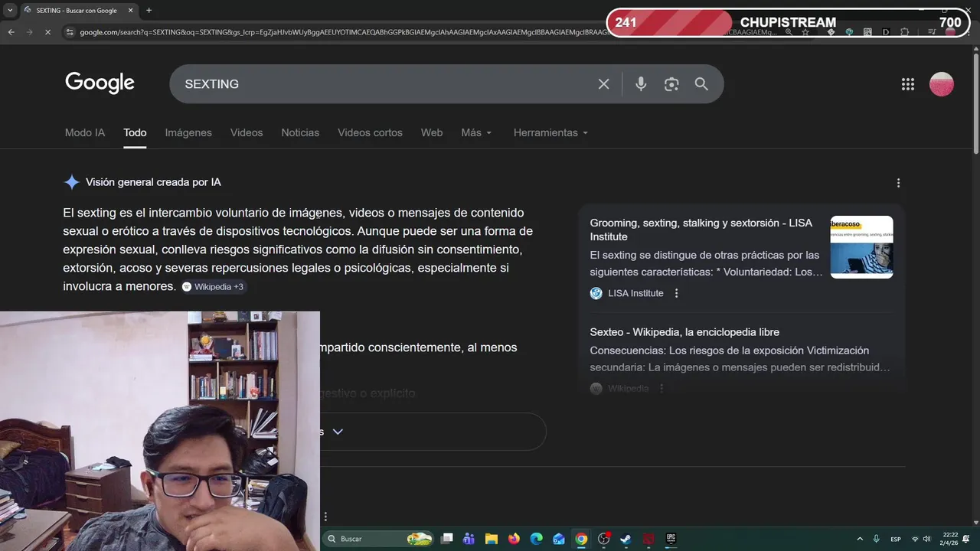This screenshot has width=980, height=551.
Task: Open the Videos cortos tab
Action: coord(370,132)
